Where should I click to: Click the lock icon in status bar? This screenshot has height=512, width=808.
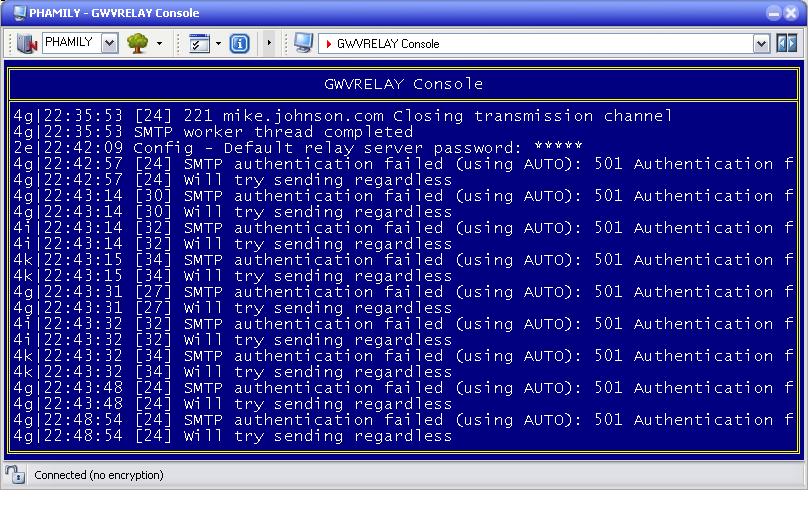[15, 474]
